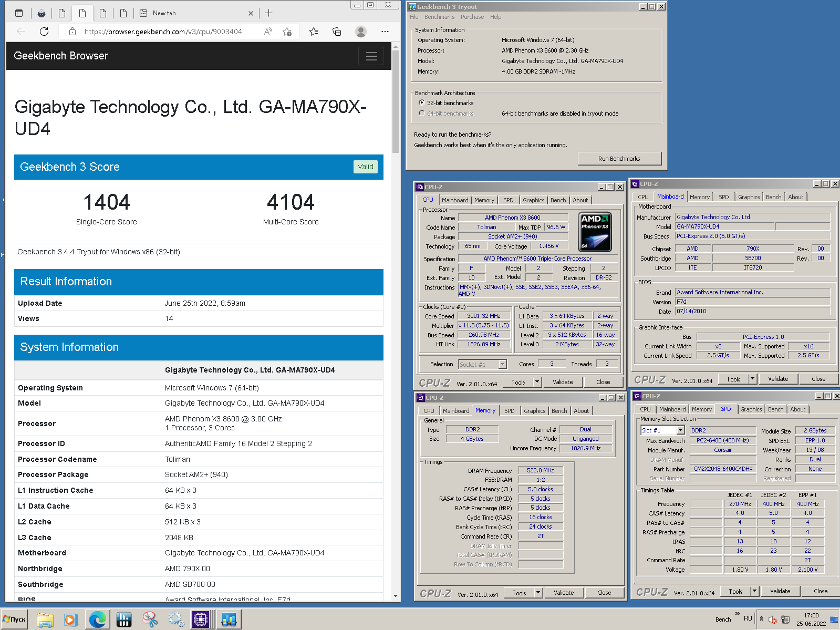This screenshot has width=840, height=630.
Task: Click the scroll-down arrow of the browser scrollbar
Action: click(x=395, y=596)
